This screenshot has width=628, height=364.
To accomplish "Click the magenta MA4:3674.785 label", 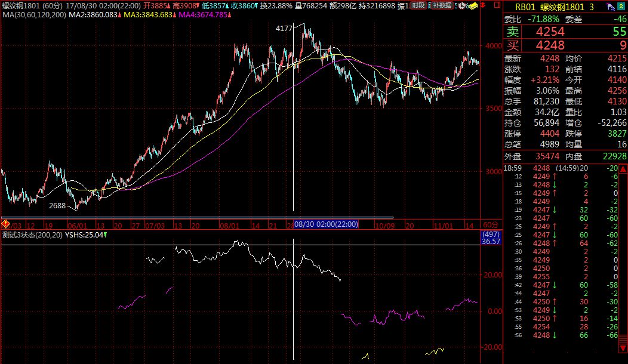I will [x=204, y=15].
